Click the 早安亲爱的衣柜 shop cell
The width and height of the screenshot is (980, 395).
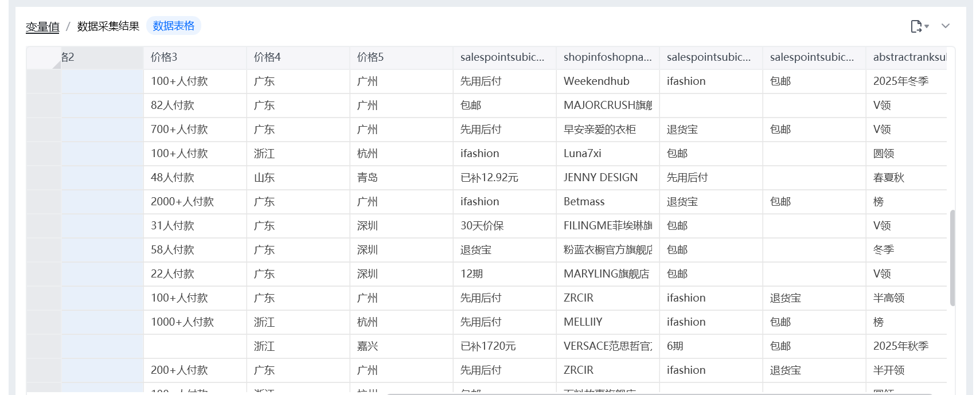608,130
